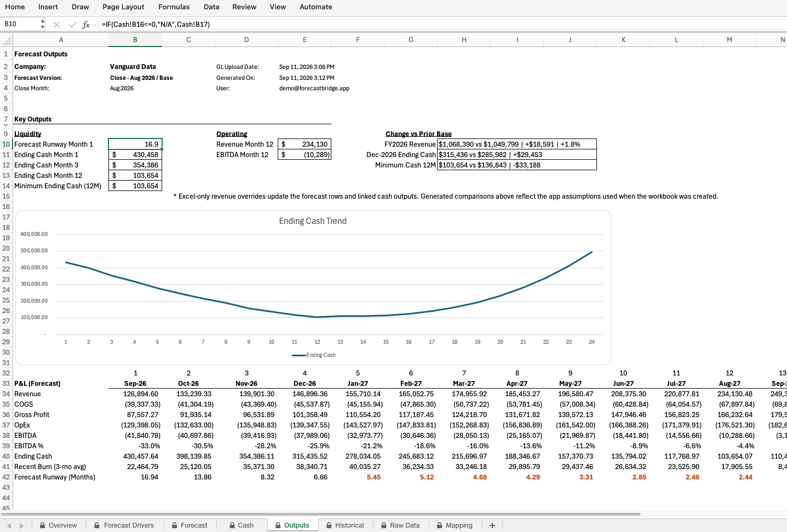Image resolution: width=787 pixels, height=532 pixels.
Task: Select the Change vs Prior Base heading
Action: coord(418,134)
